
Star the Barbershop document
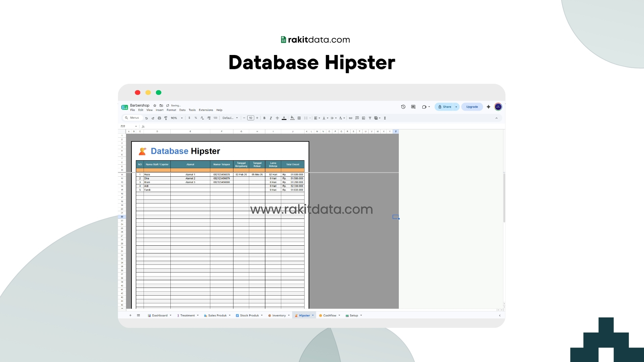pyautogui.click(x=155, y=106)
